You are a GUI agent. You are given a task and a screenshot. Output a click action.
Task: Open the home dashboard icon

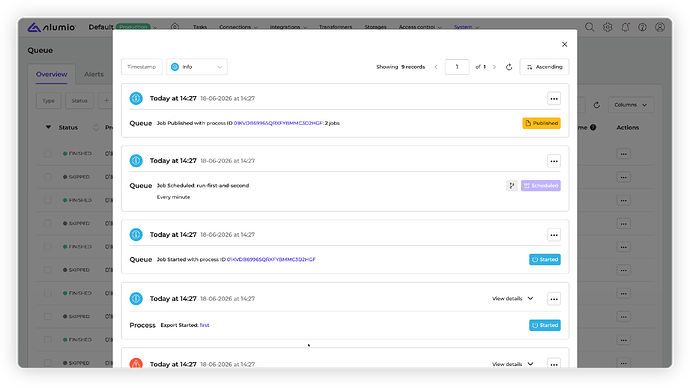[175, 27]
